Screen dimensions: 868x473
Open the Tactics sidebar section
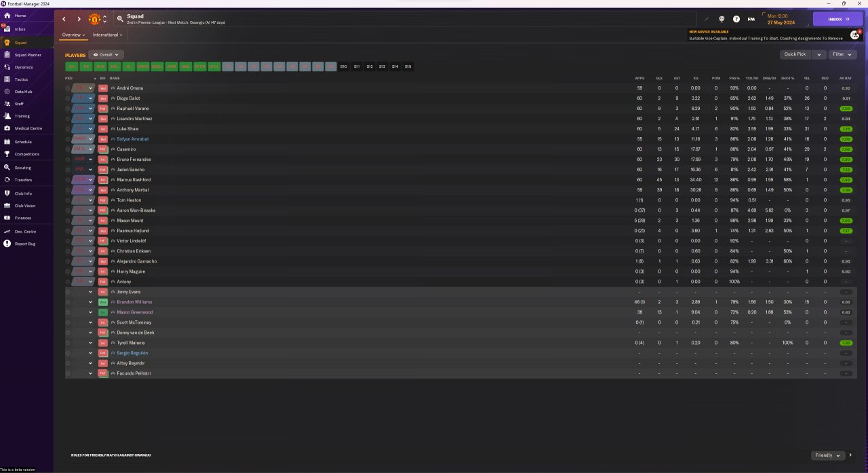pos(20,79)
